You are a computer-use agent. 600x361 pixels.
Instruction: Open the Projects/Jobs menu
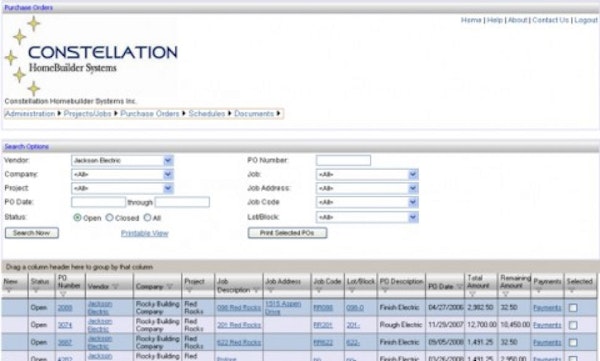pyautogui.click(x=87, y=114)
